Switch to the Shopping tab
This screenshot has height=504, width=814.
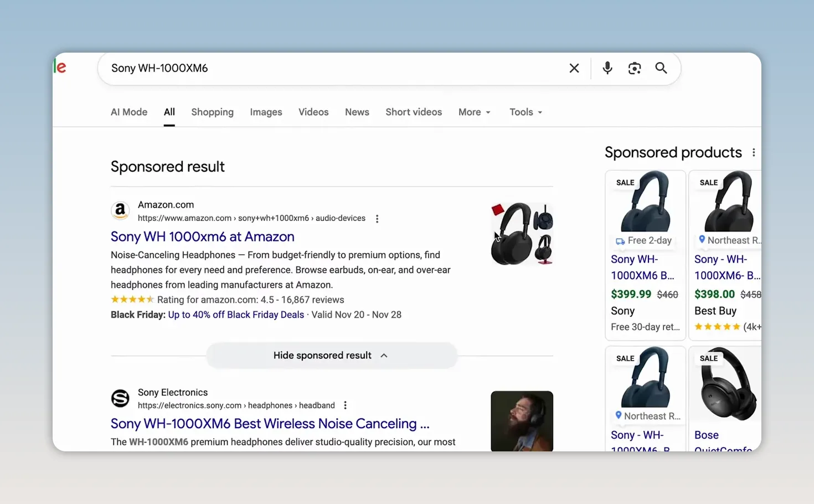coord(213,112)
